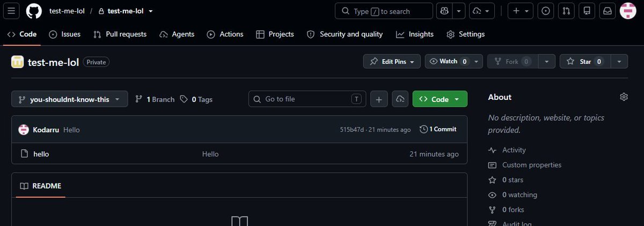
Task: View the 0 Tags link
Action: (196, 99)
